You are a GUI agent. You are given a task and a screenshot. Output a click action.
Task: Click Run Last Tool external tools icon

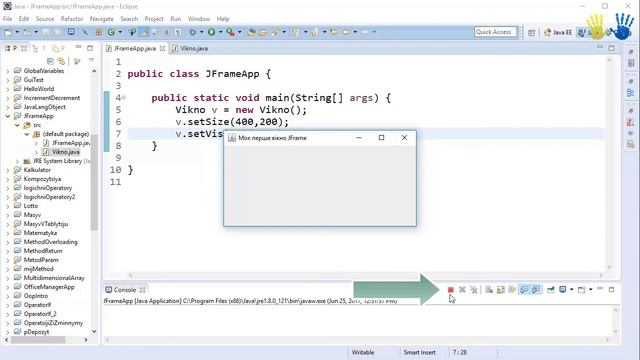231,32
